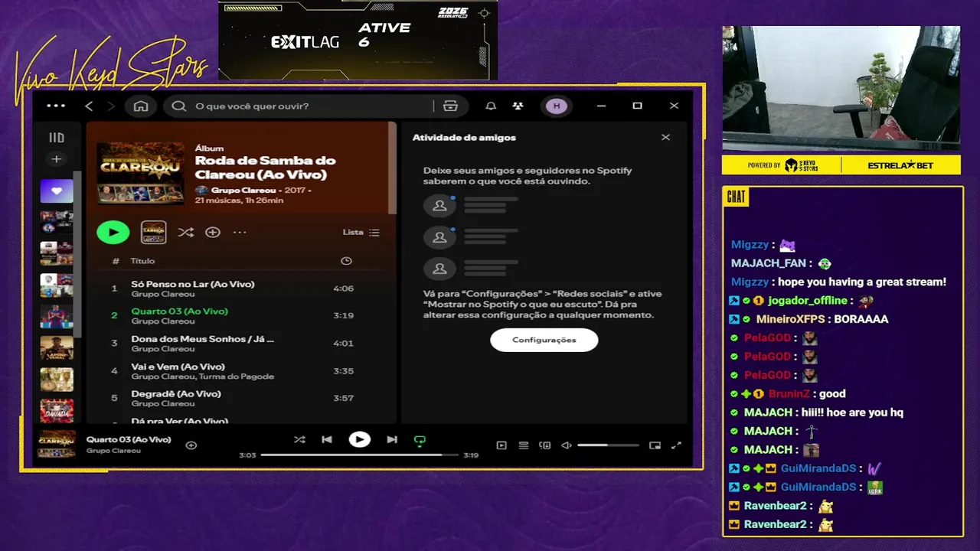Go forward with the right arrow
The height and width of the screenshot is (551, 980).
111,106
